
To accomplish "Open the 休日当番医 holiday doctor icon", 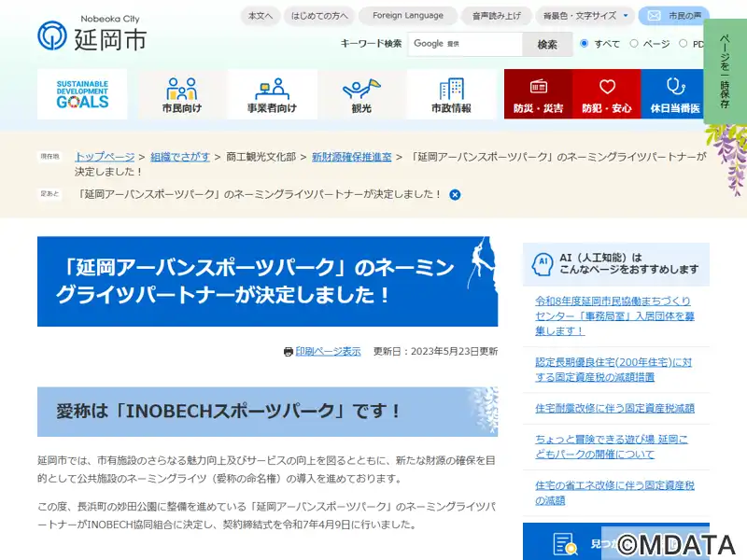I will 674,94.
